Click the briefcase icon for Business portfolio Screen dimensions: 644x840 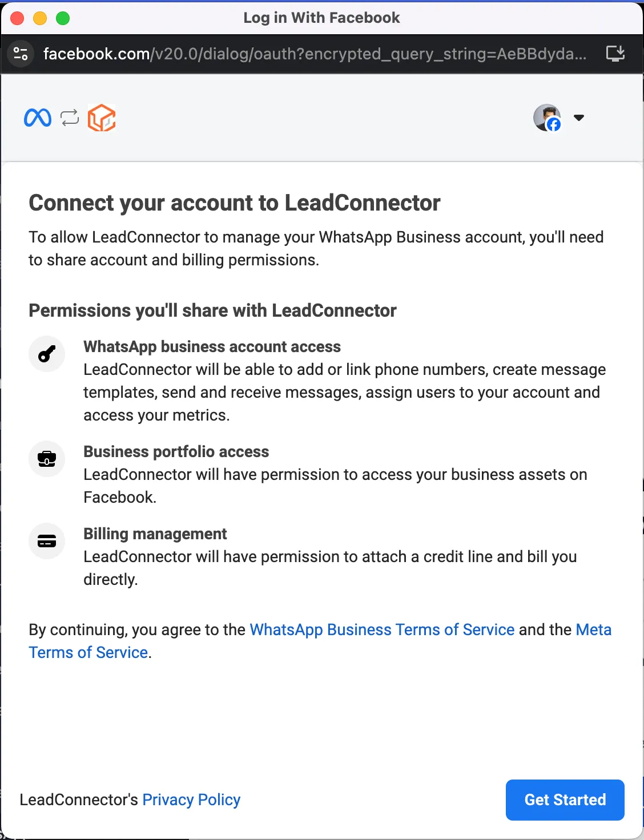click(47, 459)
